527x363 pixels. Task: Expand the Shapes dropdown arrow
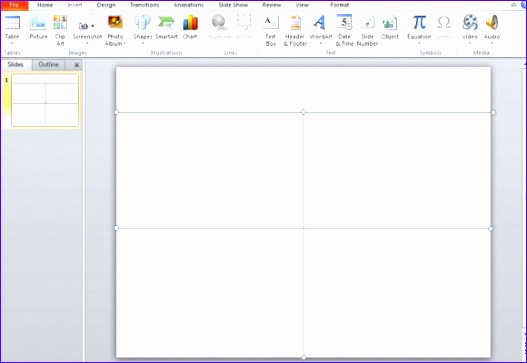point(143,43)
